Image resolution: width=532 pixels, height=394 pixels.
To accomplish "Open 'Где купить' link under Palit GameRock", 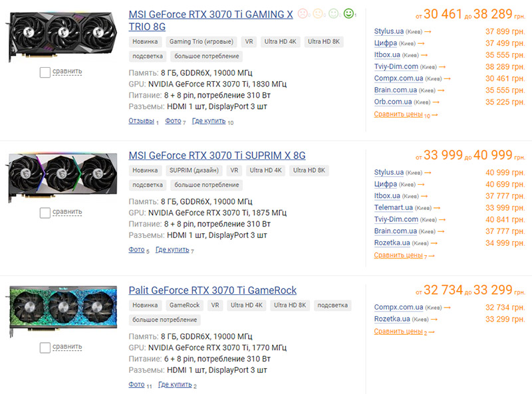I will pos(175,385).
